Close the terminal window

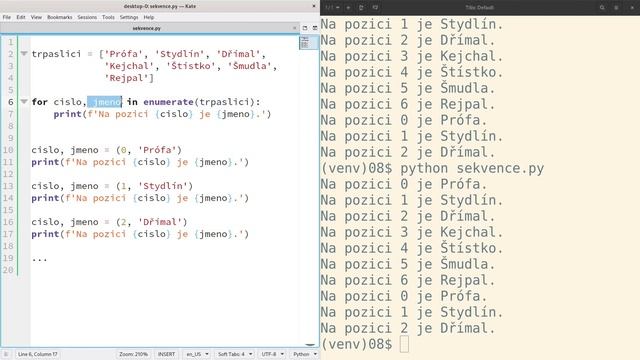point(632,7)
